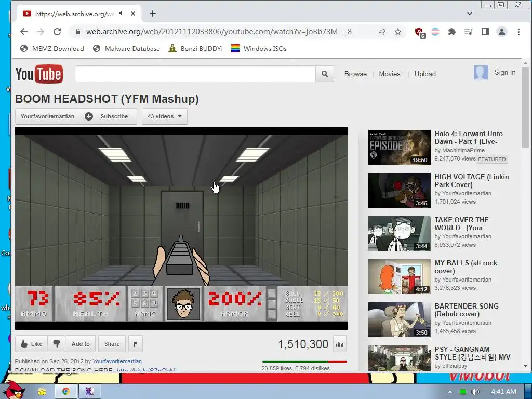This screenshot has height=399, width=532.
Task: Click the page vertical scrollbar
Action: (526, 107)
